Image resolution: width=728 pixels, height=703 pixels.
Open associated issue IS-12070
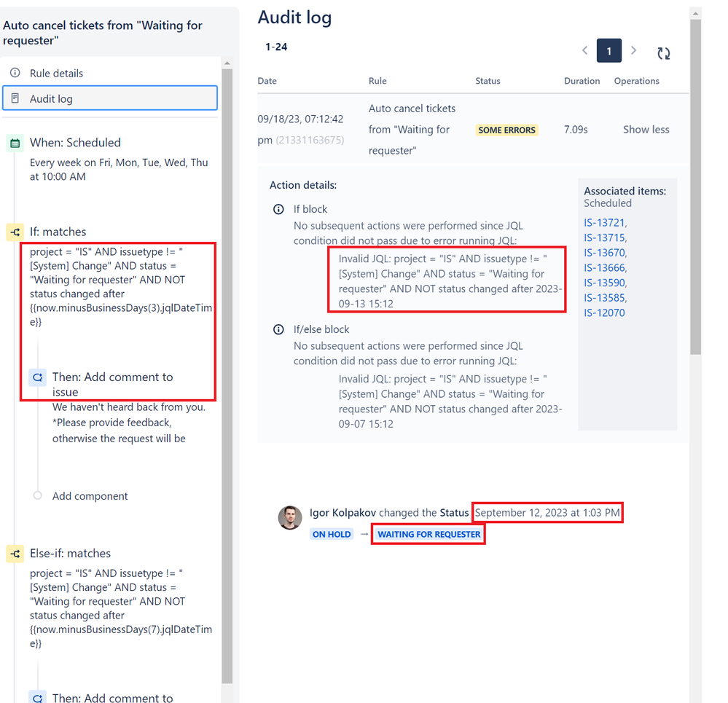tap(604, 313)
